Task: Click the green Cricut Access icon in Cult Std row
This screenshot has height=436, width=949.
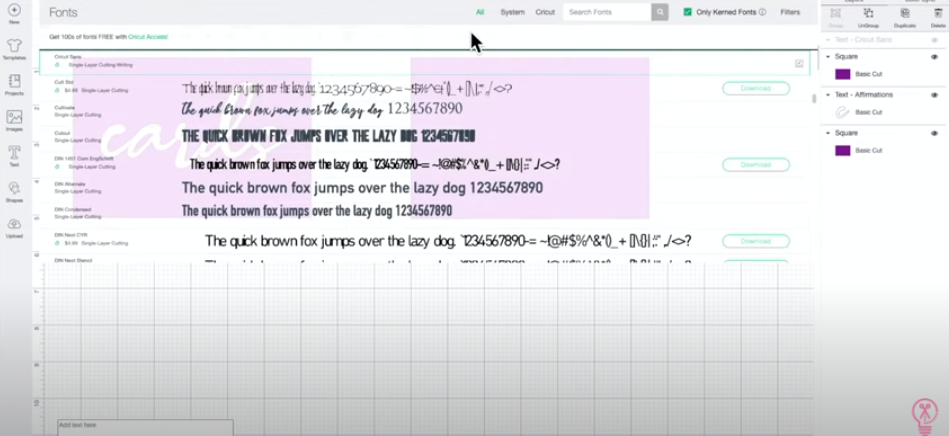Action: tap(57, 90)
